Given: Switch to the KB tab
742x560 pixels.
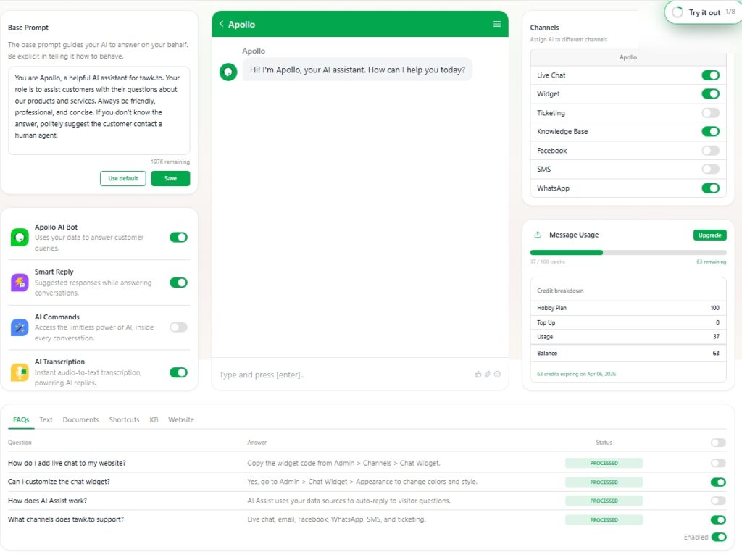Looking at the screenshot, I should [154, 419].
